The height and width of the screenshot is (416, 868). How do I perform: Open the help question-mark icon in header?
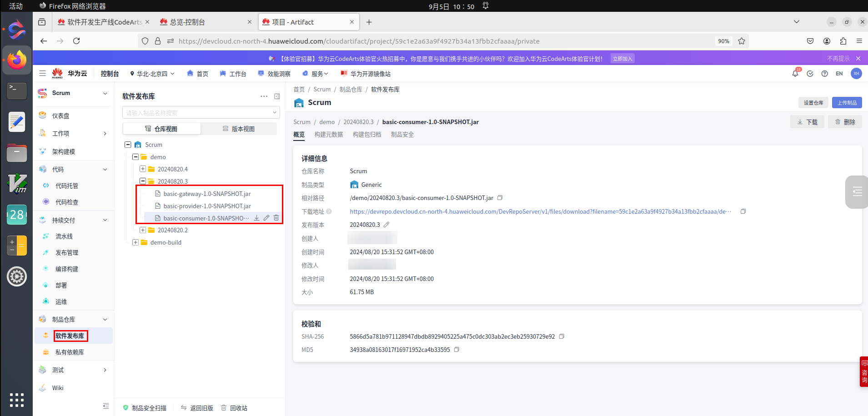point(824,74)
